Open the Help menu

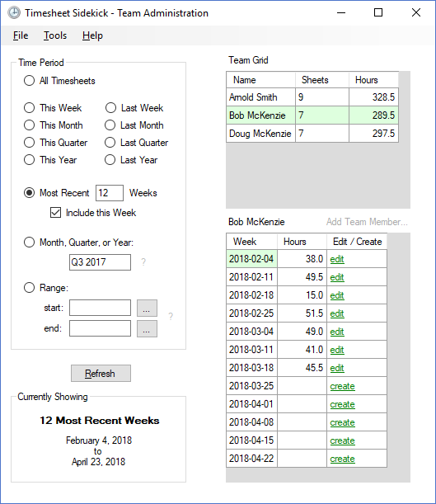click(92, 35)
